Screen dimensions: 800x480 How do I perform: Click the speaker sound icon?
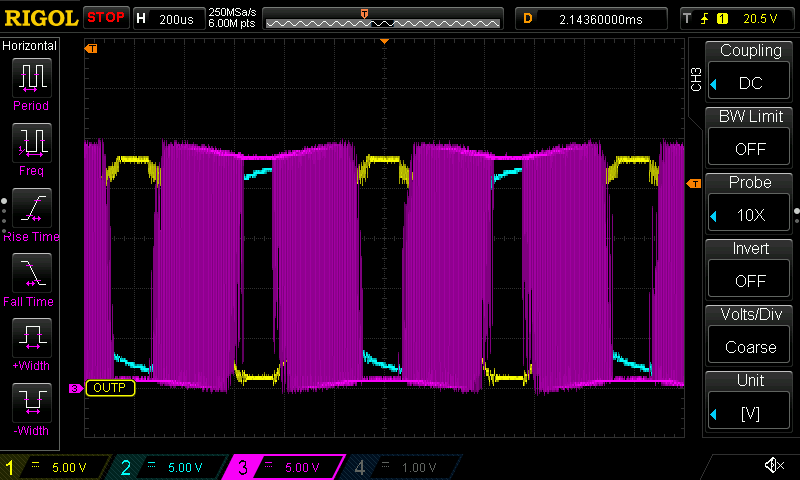tap(773, 465)
